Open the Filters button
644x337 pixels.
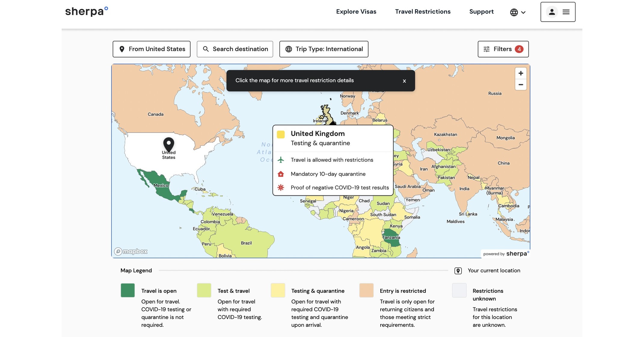click(503, 49)
